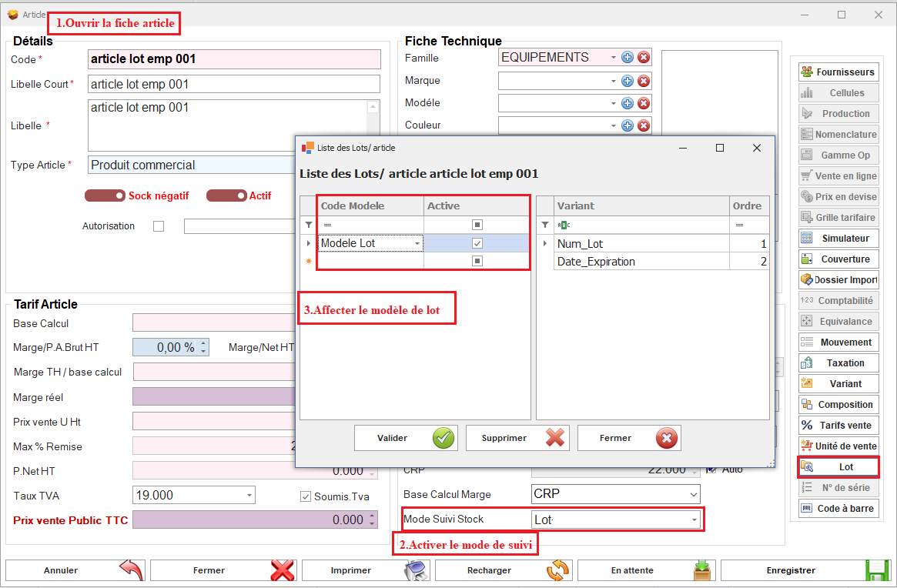Screen dimensions: 897x588
Task: Click the Libelle Court input field
Action: (234, 84)
